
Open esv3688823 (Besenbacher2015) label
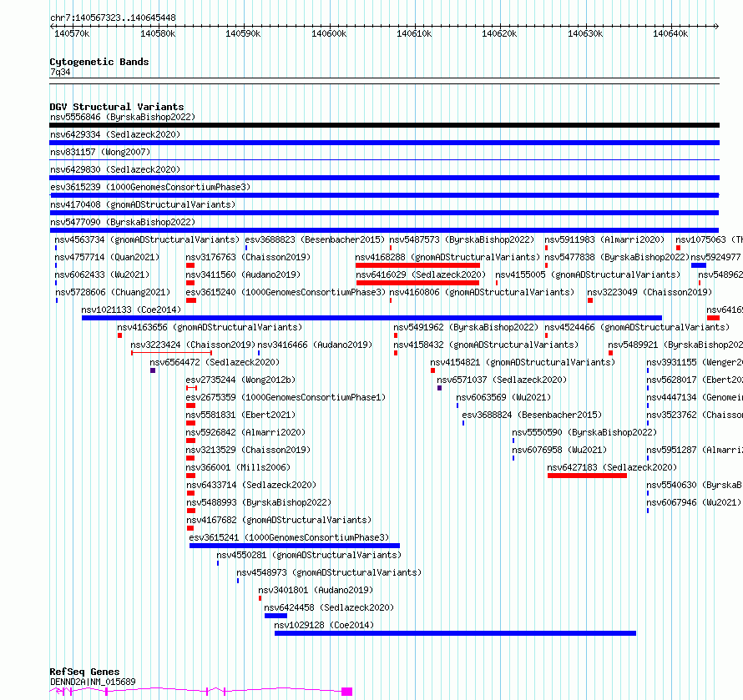[x=315, y=239]
